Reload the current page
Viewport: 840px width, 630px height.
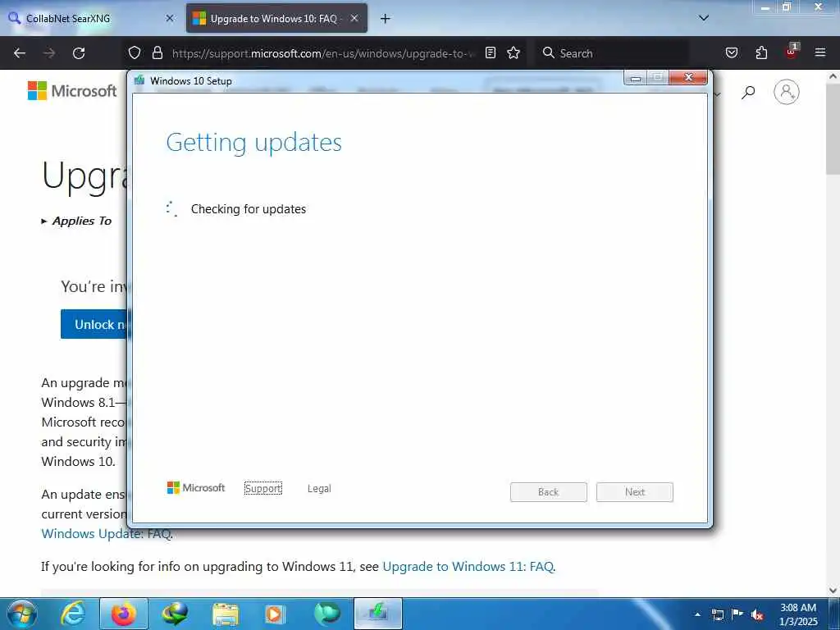point(79,53)
